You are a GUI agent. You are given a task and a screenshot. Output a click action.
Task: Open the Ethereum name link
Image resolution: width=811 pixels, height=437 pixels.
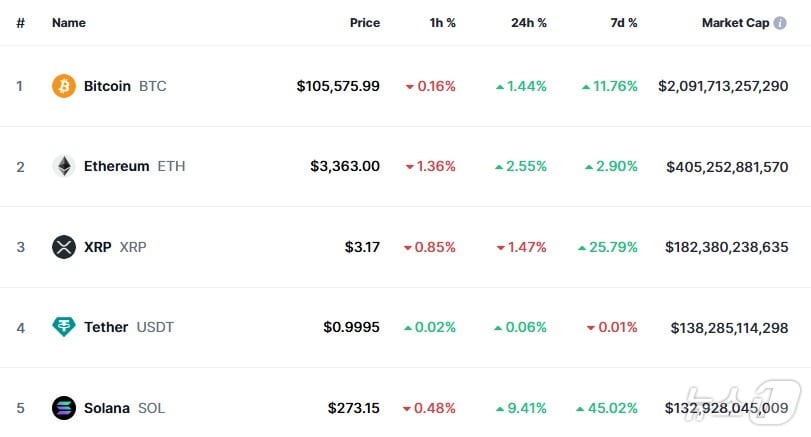[116, 166]
